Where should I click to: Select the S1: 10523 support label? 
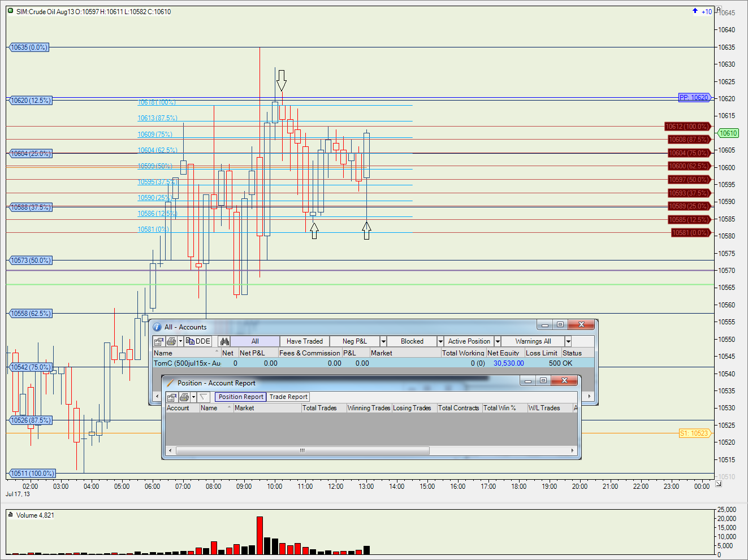(x=694, y=433)
